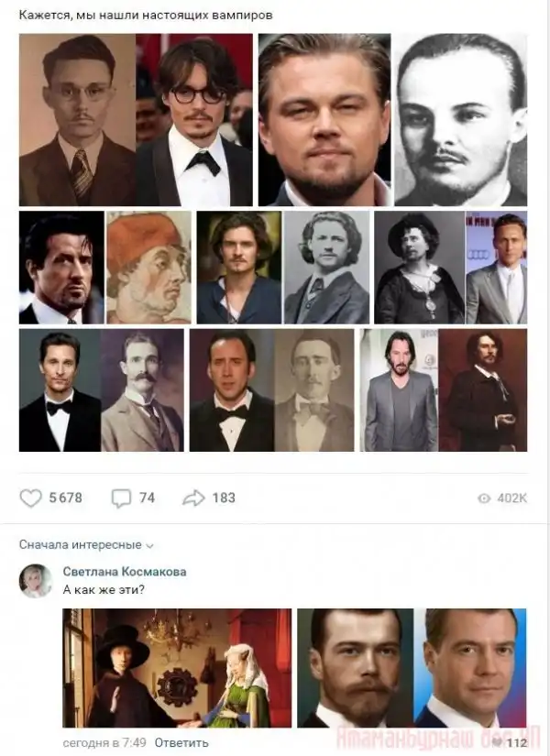Open comments via the speech bubble icon

[x=121, y=498]
